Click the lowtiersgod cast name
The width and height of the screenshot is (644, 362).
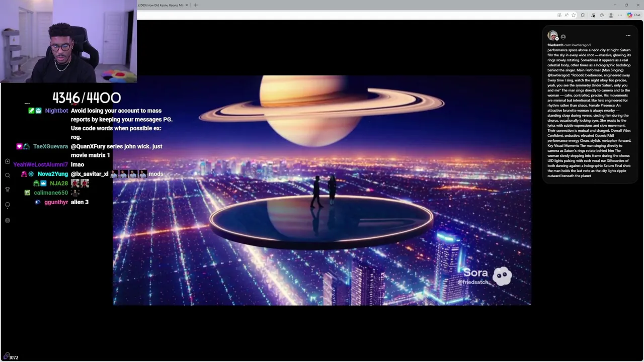(581, 45)
